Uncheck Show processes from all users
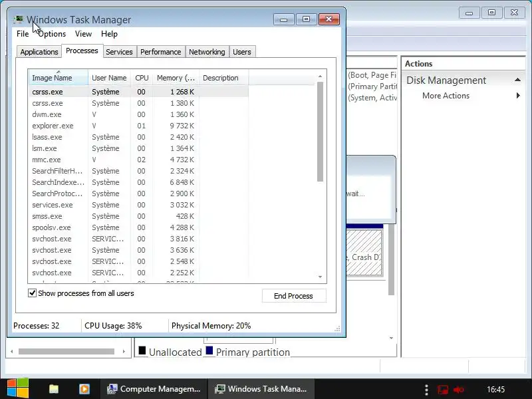 (x=32, y=293)
